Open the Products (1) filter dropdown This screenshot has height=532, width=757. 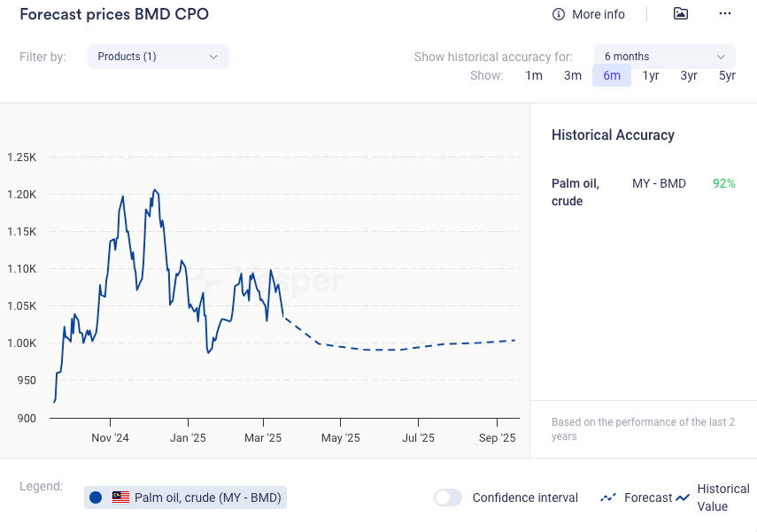point(158,57)
